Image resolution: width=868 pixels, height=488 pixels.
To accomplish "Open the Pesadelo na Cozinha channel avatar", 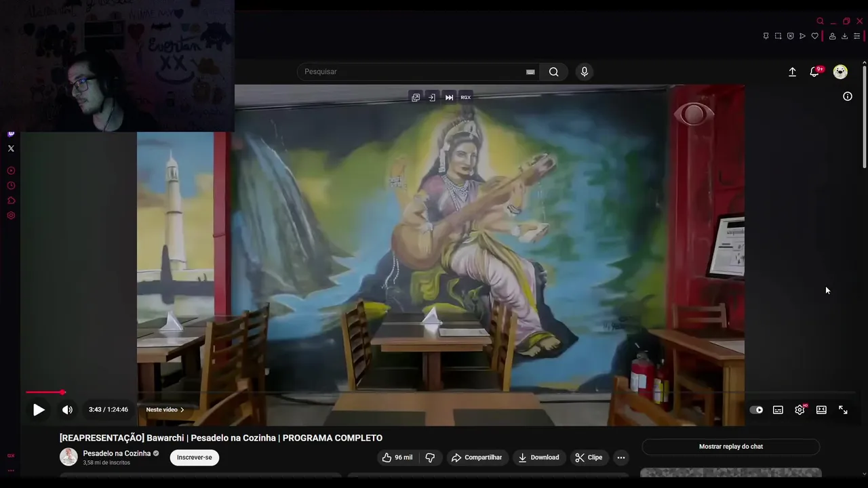I will click(x=68, y=457).
